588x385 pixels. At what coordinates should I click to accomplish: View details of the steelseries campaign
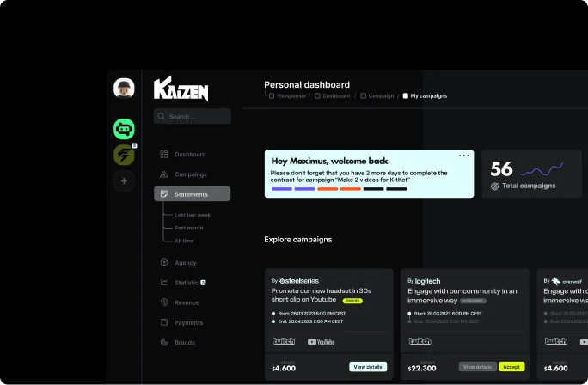368,367
